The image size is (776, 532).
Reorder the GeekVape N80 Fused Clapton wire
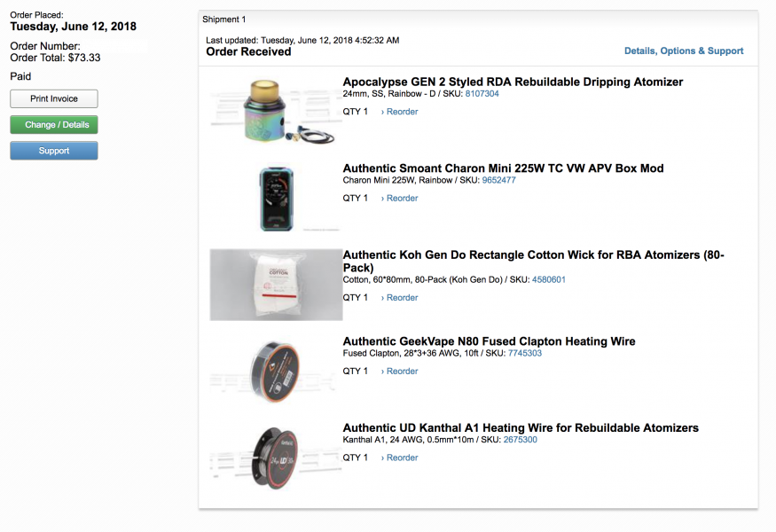400,372
